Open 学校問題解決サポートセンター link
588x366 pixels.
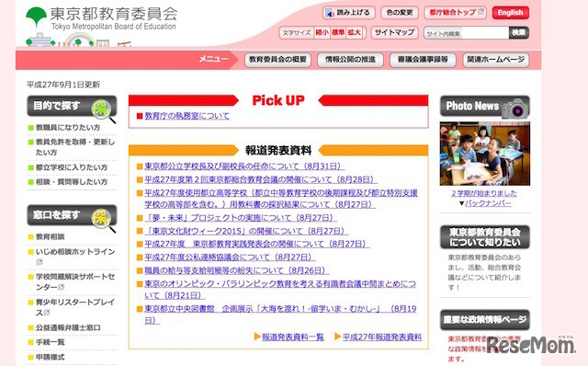tap(75, 281)
